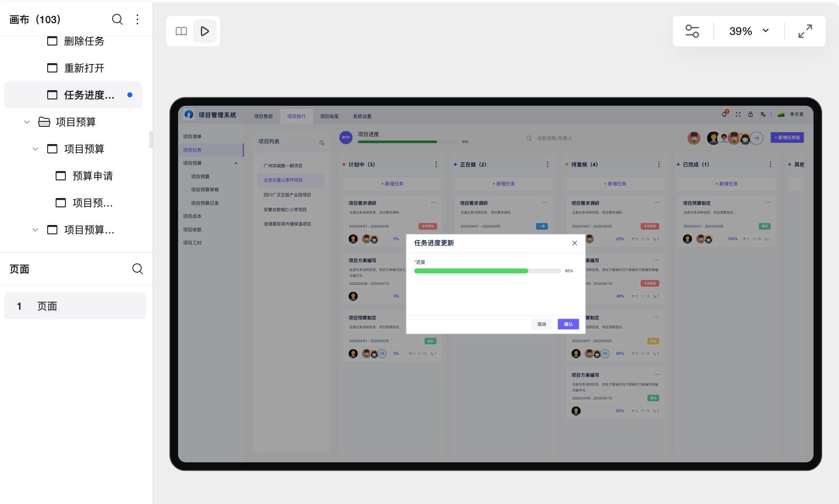
Task: Enter fullscreen with the expand arrows icon
Action: click(805, 31)
